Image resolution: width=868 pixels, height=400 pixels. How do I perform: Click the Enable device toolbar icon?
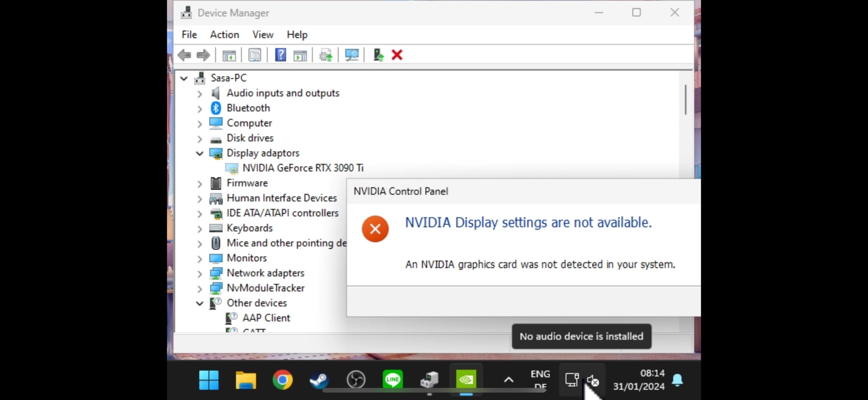pyautogui.click(x=378, y=55)
